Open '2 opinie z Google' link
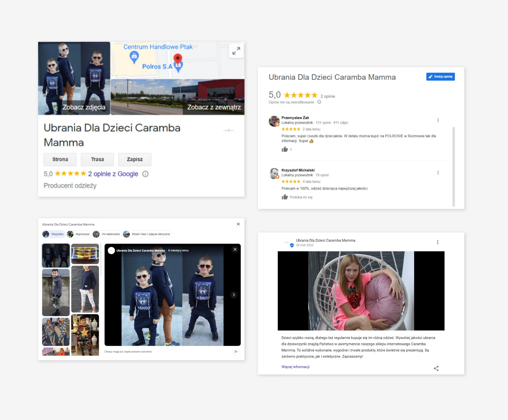This screenshot has height=420, width=508. coord(113,174)
